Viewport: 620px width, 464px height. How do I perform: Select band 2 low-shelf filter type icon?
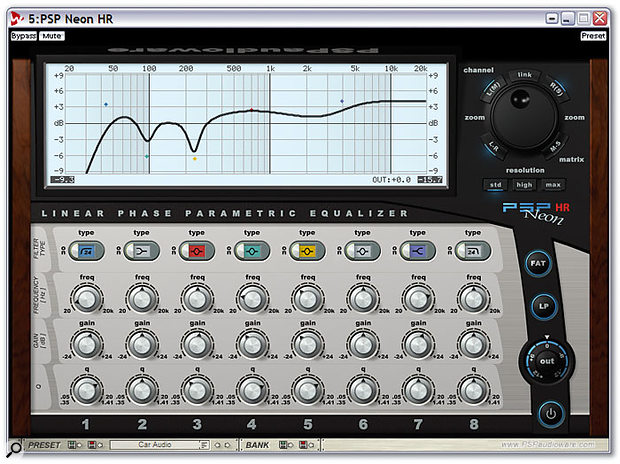142,251
